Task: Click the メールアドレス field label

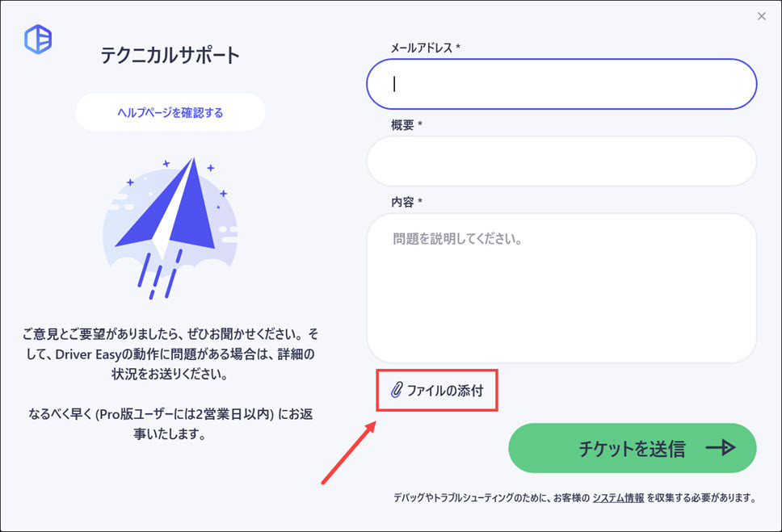Action: [425, 48]
